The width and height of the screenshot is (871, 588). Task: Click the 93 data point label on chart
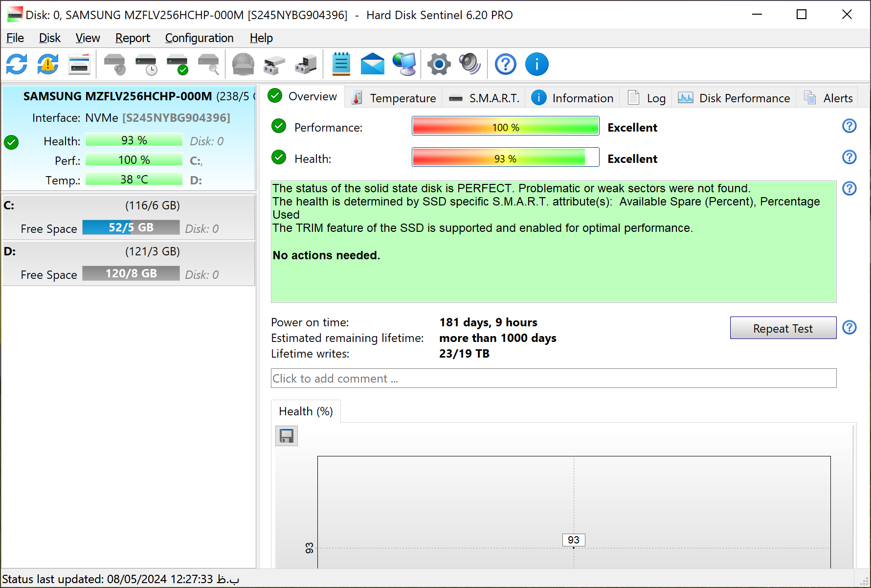(574, 540)
